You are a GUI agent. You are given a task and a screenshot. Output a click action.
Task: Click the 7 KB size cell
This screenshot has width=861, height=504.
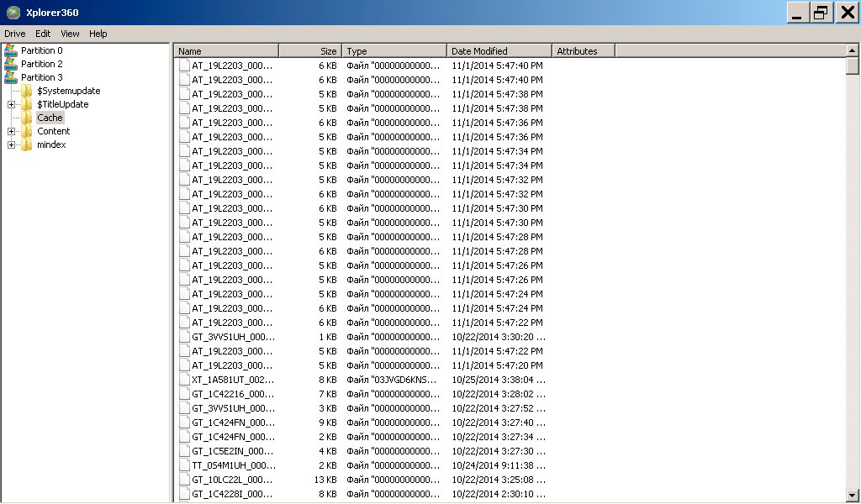click(328, 394)
